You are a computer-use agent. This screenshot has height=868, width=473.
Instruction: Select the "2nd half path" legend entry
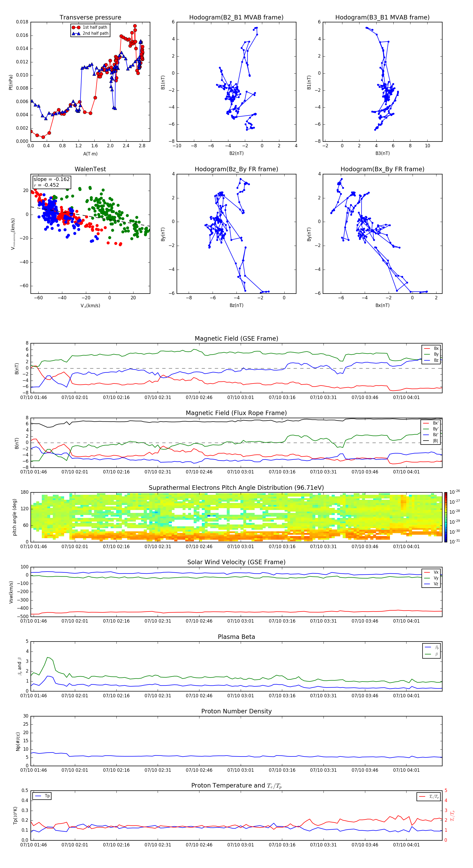(90, 33)
